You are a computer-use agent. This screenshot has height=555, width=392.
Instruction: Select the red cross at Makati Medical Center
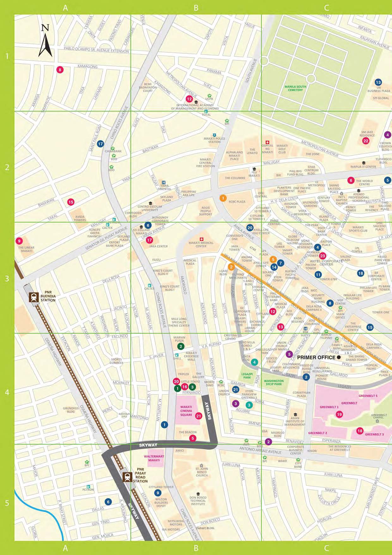201,239
